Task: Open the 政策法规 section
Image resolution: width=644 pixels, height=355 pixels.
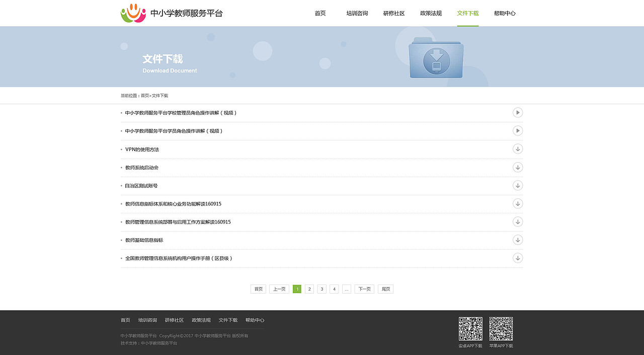Action: coord(431,13)
